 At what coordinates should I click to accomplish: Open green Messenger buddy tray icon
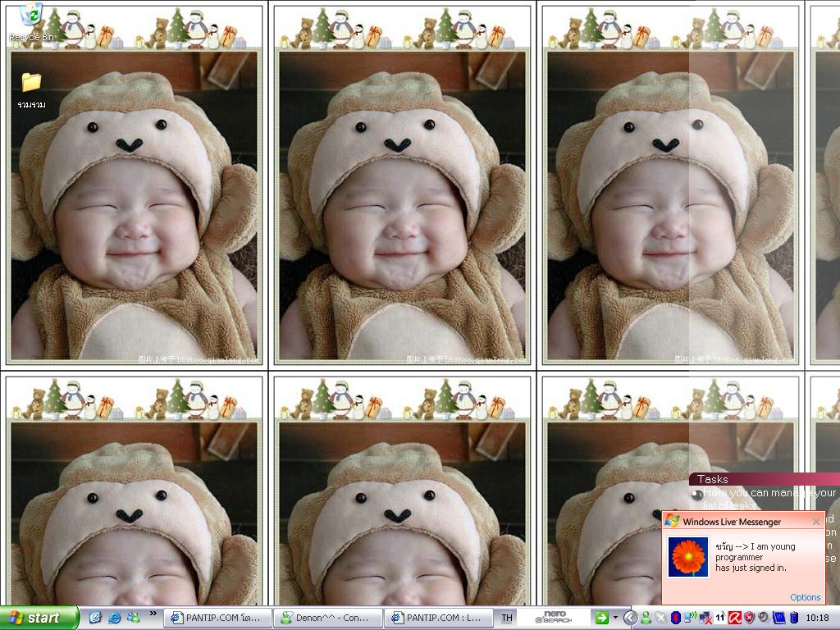pyautogui.click(x=646, y=618)
